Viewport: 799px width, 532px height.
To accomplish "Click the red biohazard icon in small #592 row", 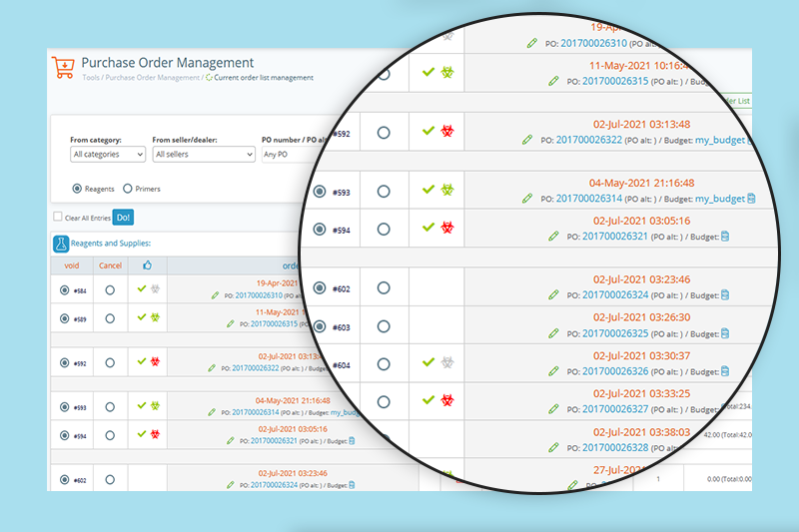I will coord(156,362).
